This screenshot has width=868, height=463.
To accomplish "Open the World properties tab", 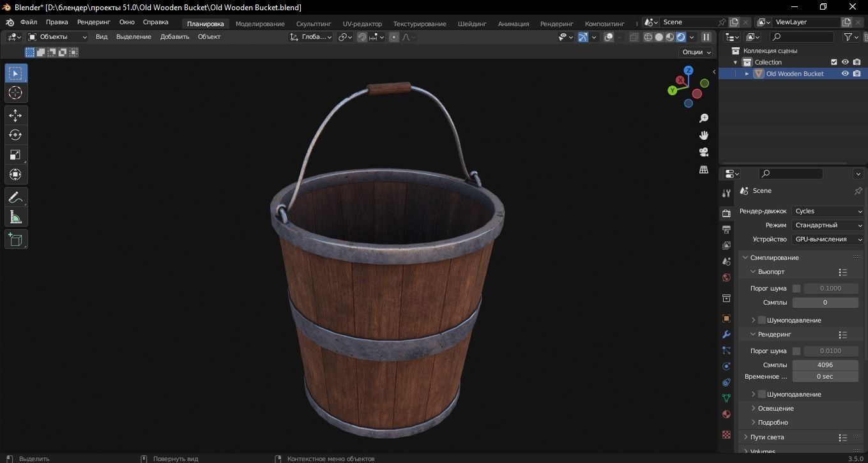I will point(726,277).
